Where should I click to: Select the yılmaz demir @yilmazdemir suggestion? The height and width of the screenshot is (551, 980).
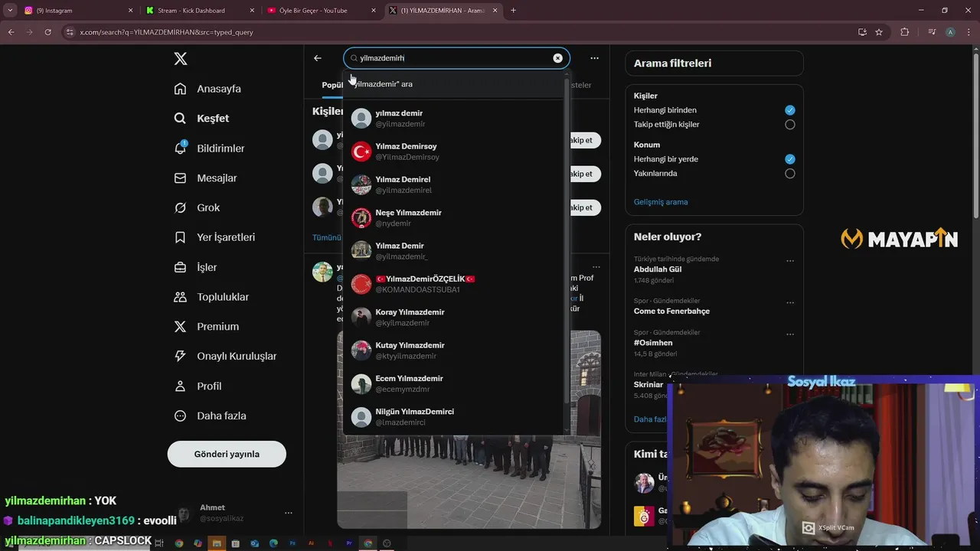coord(453,119)
